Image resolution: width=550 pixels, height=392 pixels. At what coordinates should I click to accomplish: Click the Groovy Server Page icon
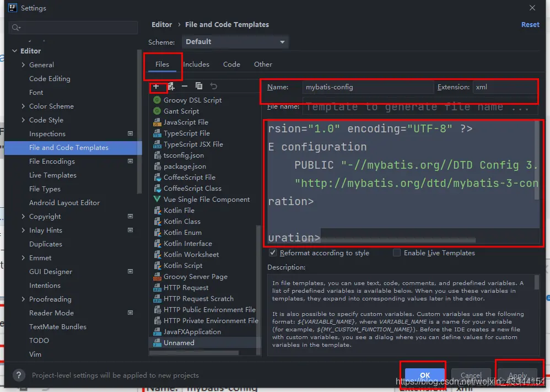click(157, 277)
